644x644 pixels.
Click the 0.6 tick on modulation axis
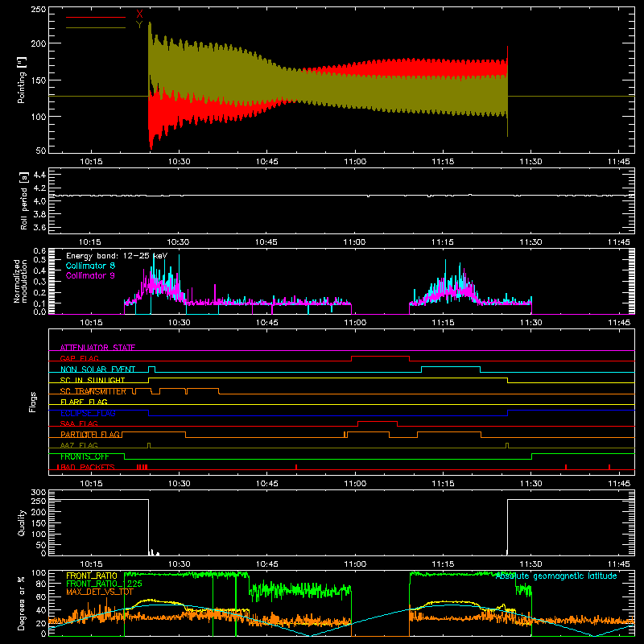pos(39,250)
